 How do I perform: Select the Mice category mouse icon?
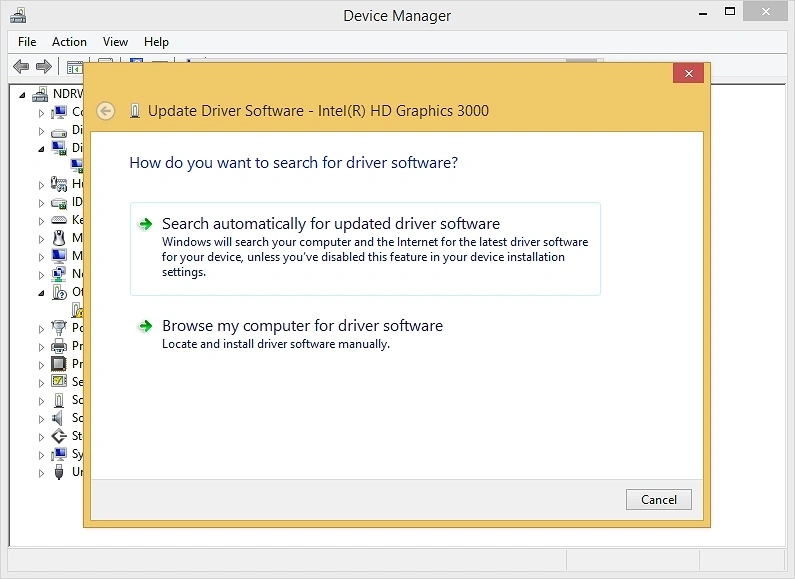click(x=59, y=238)
